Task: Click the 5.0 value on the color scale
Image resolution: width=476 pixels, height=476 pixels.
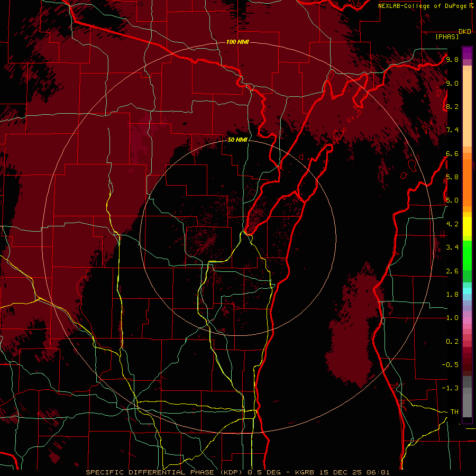Action: click(452, 200)
